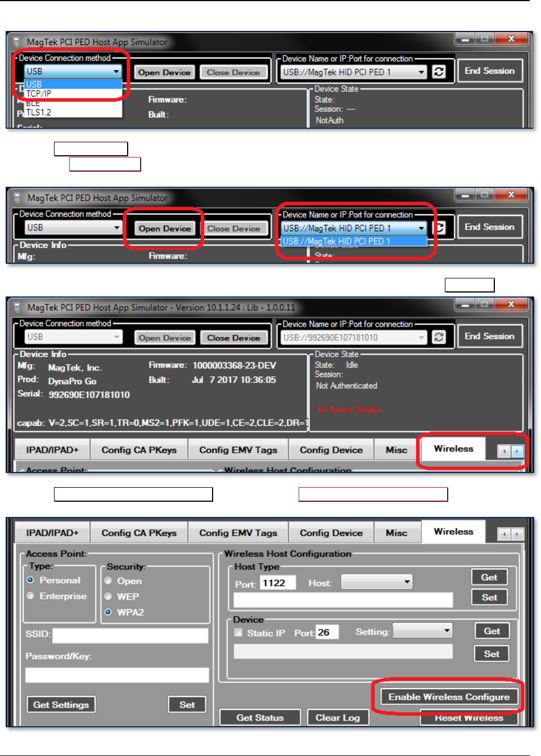
Task: Click the Get Status button
Action: 260,718
